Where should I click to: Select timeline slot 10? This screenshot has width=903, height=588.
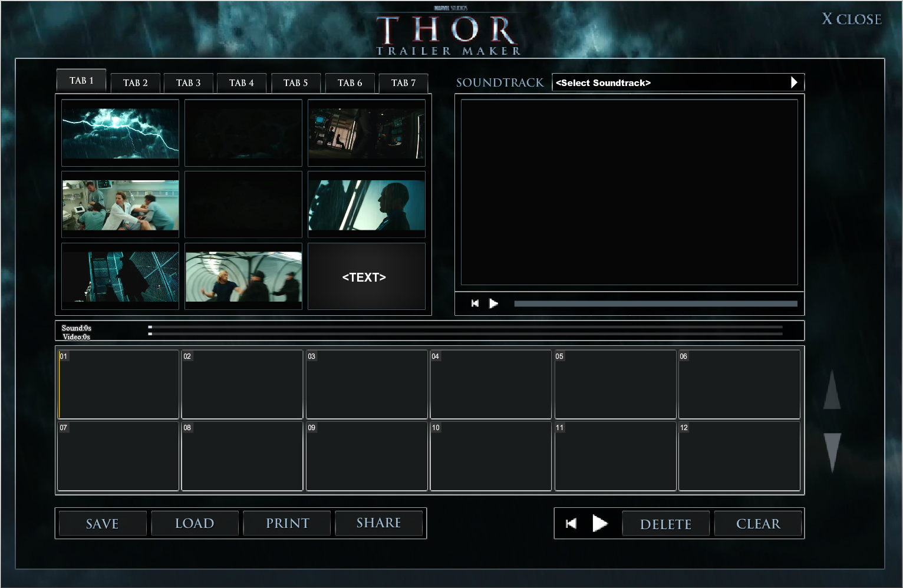pos(491,456)
